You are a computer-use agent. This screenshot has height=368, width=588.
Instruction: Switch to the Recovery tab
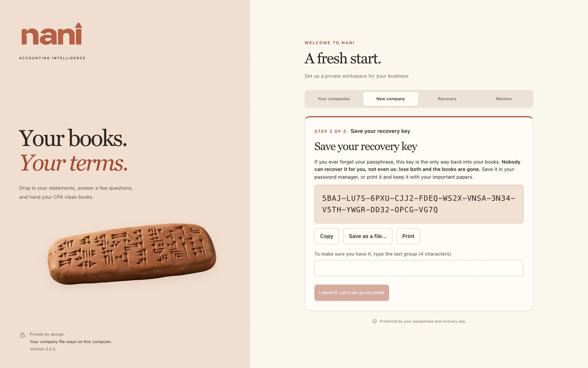coord(447,99)
